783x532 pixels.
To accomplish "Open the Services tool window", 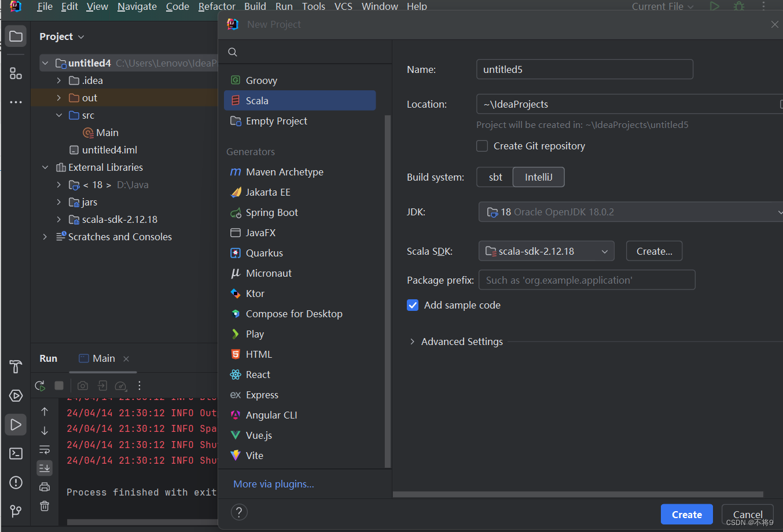I will [16, 395].
